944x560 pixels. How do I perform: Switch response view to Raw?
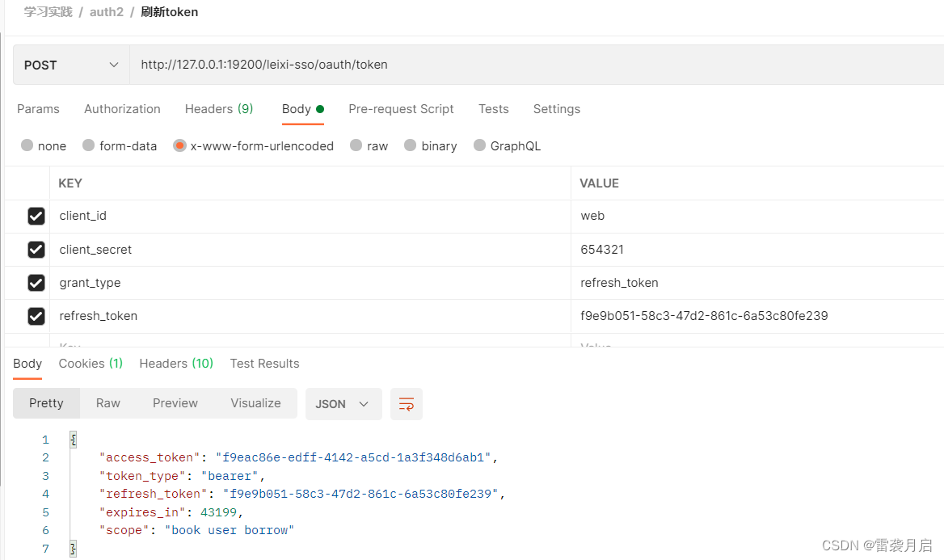click(107, 402)
